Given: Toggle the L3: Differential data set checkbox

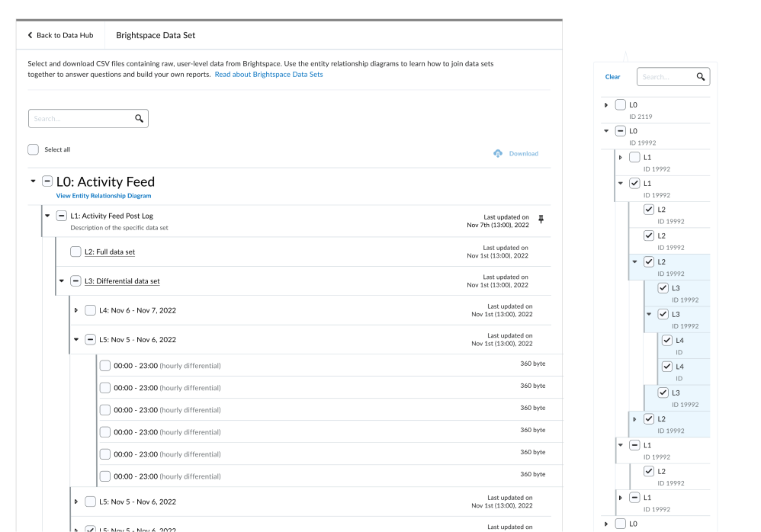Looking at the screenshot, I should tap(75, 280).
